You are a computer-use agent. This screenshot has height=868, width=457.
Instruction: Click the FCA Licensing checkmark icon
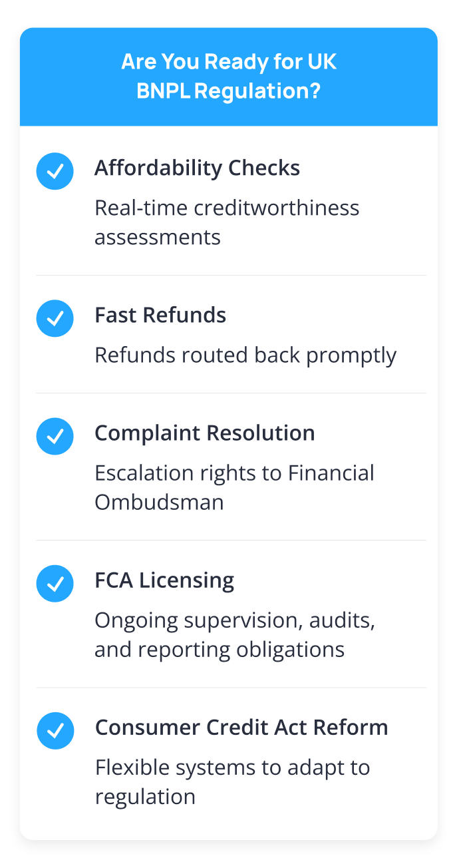coord(55,584)
